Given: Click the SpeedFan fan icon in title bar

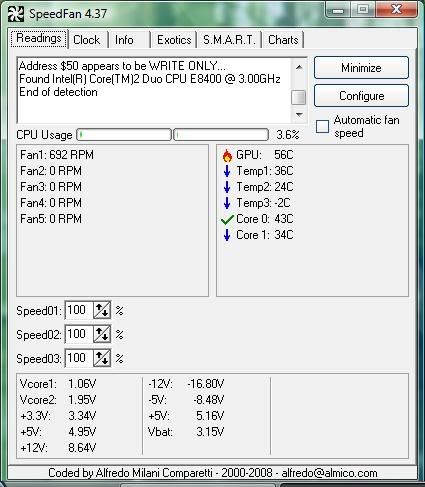Looking at the screenshot, I should [x=16, y=14].
